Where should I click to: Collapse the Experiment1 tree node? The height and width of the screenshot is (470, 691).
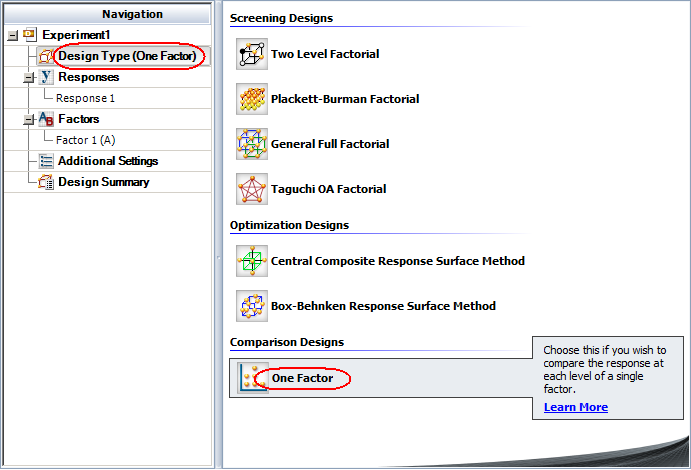[x=11, y=35]
